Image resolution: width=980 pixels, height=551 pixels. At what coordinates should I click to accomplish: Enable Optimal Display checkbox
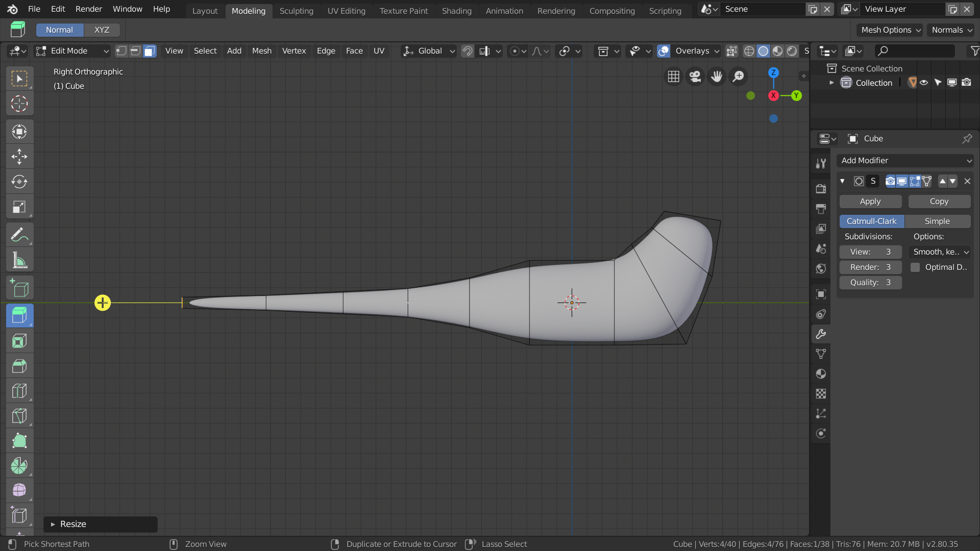click(x=915, y=267)
